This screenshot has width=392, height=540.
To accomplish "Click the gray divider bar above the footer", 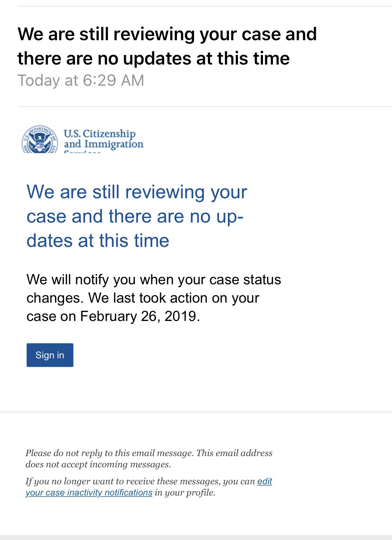I will tap(196, 412).
